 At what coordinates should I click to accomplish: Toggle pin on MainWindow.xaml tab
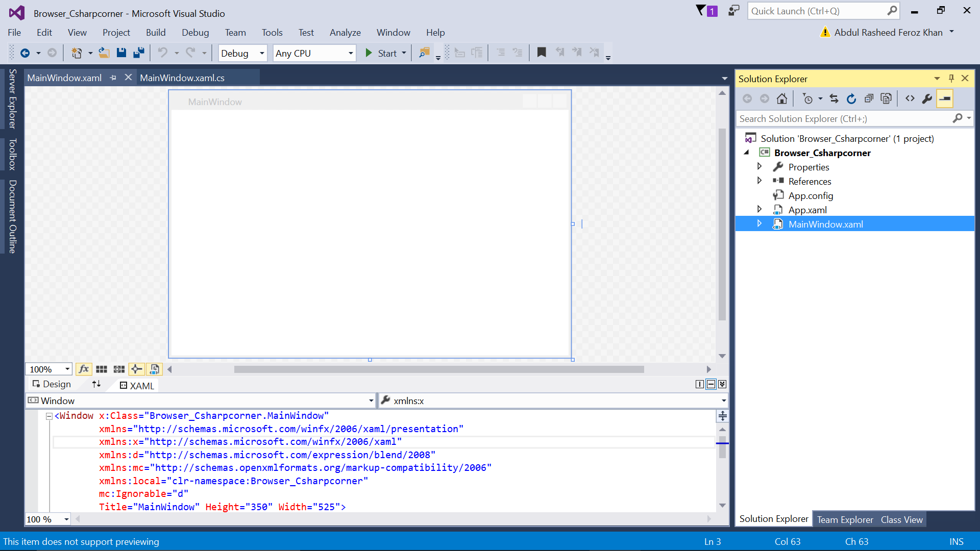coord(113,78)
